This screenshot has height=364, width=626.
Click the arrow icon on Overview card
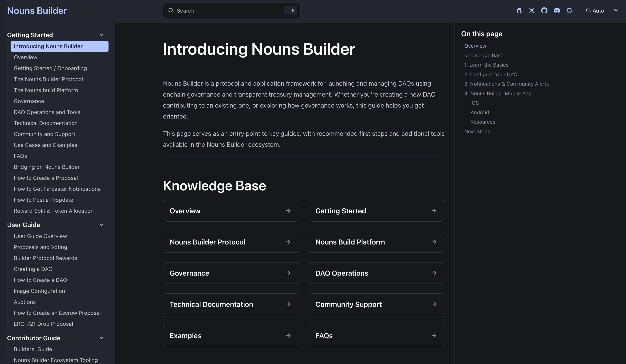tap(288, 211)
